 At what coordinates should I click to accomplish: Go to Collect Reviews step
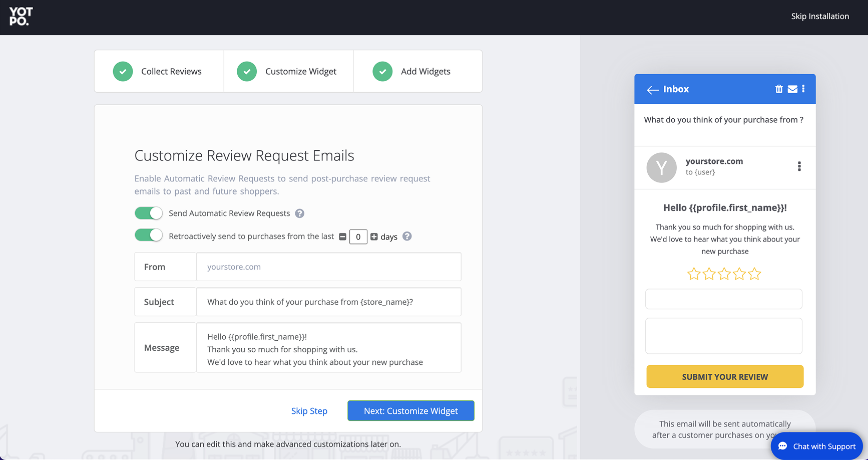pos(159,71)
